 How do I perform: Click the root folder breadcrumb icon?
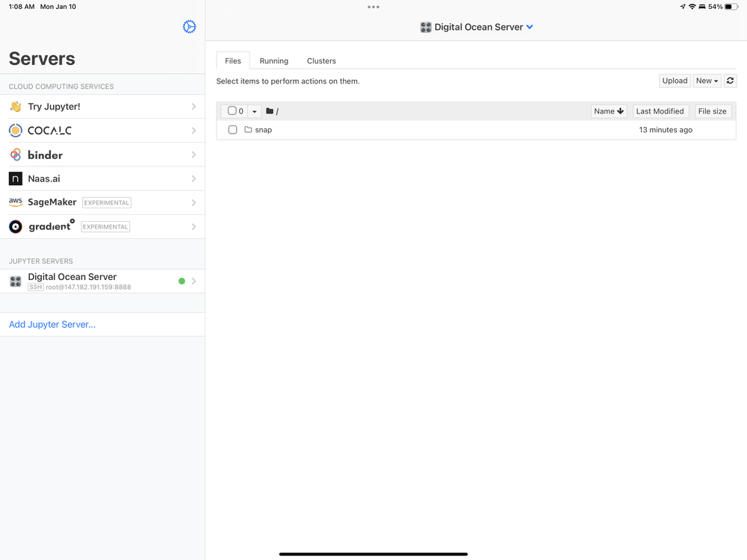pos(270,111)
